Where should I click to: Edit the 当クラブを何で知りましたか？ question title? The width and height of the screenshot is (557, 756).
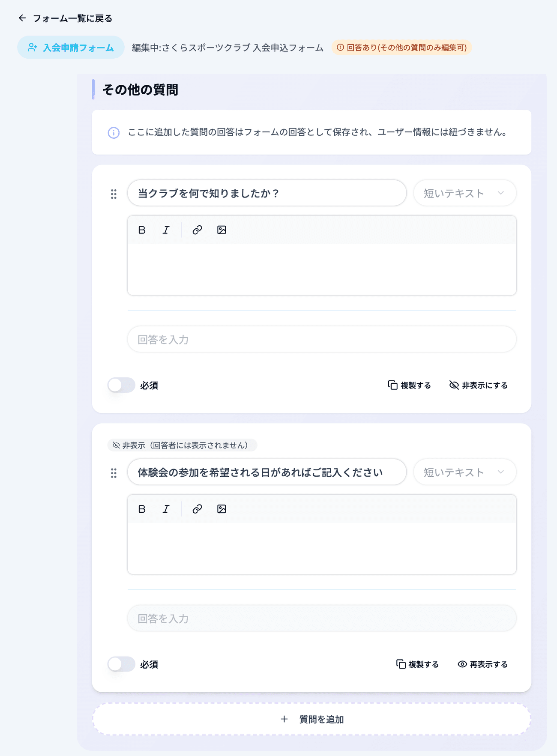point(267,193)
